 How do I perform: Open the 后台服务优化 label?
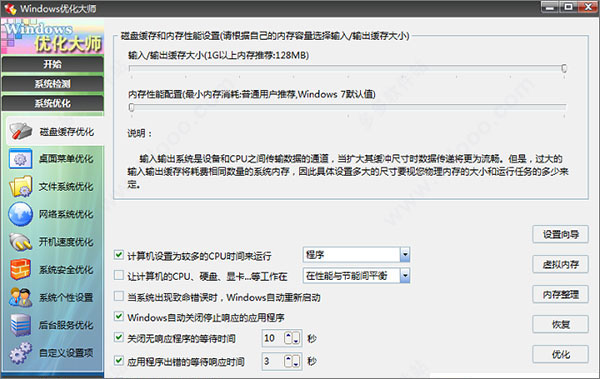[66, 325]
